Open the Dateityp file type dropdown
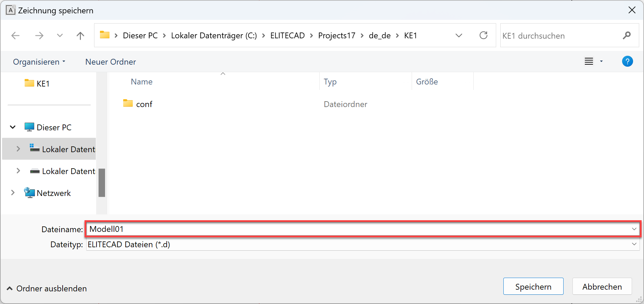This screenshot has height=304, width=644. click(x=634, y=244)
